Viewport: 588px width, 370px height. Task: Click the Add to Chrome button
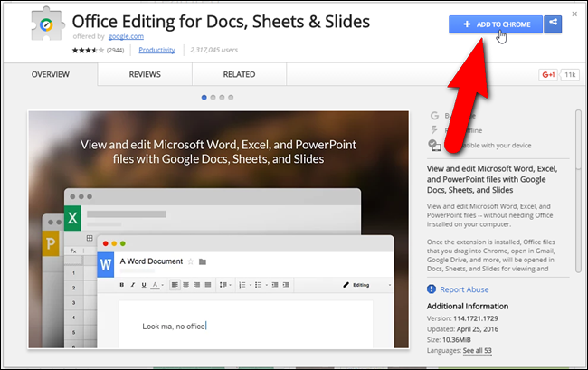[496, 24]
